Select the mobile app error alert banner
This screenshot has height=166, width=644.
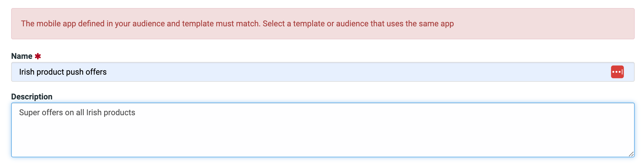point(323,24)
